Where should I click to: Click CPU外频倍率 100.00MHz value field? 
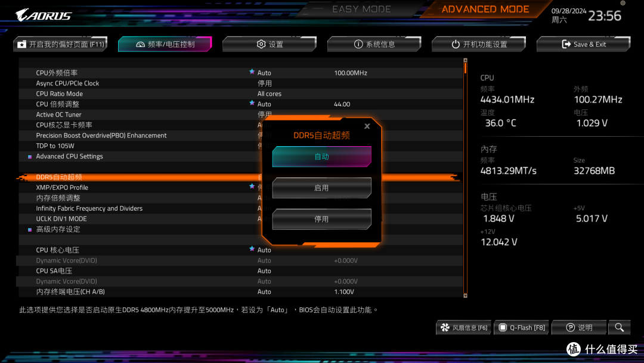point(351,73)
